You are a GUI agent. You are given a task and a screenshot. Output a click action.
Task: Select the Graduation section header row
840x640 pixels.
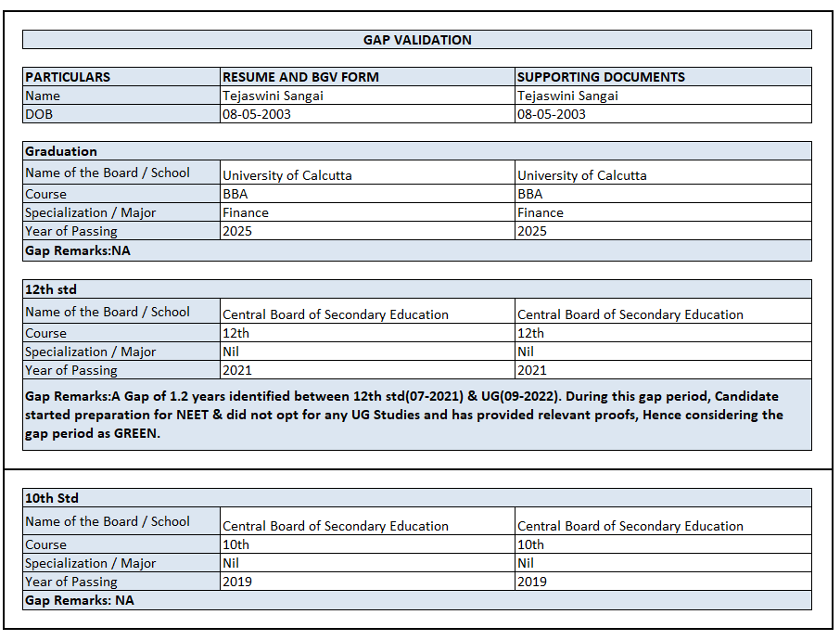[417, 151]
